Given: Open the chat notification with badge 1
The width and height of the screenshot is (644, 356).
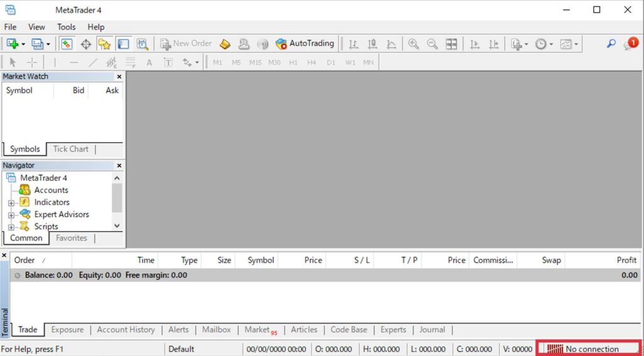Looking at the screenshot, I should point(631,43).
